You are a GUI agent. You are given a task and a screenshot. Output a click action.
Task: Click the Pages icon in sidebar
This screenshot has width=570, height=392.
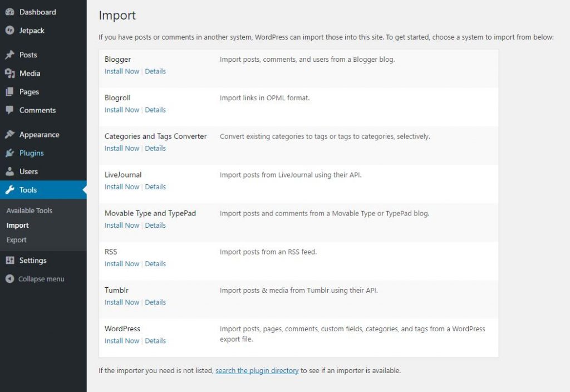click(x=9, y=92)
